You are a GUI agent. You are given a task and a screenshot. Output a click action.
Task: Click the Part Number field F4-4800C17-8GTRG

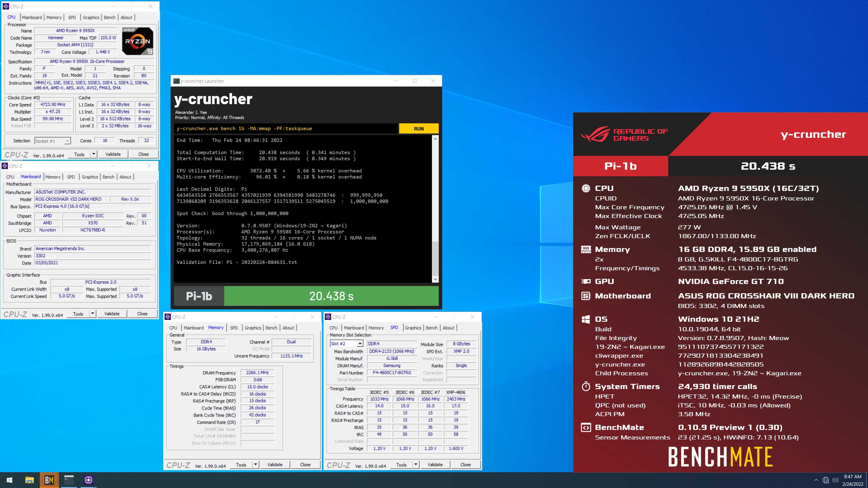point(392,373)
